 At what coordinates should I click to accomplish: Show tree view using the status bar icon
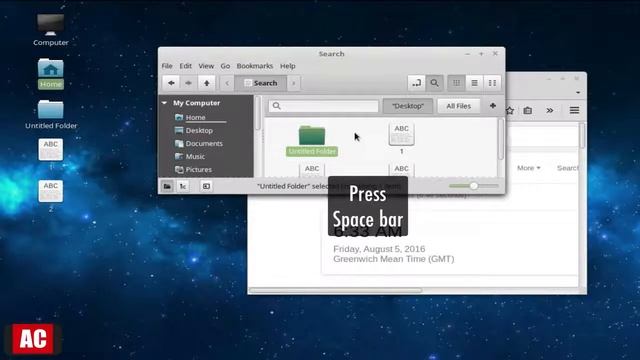(x=183, y=186)
